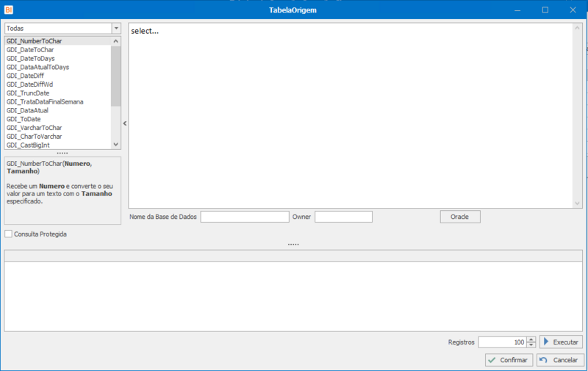
Task: Click function list scroll up arrow
Action: (116, 41)
